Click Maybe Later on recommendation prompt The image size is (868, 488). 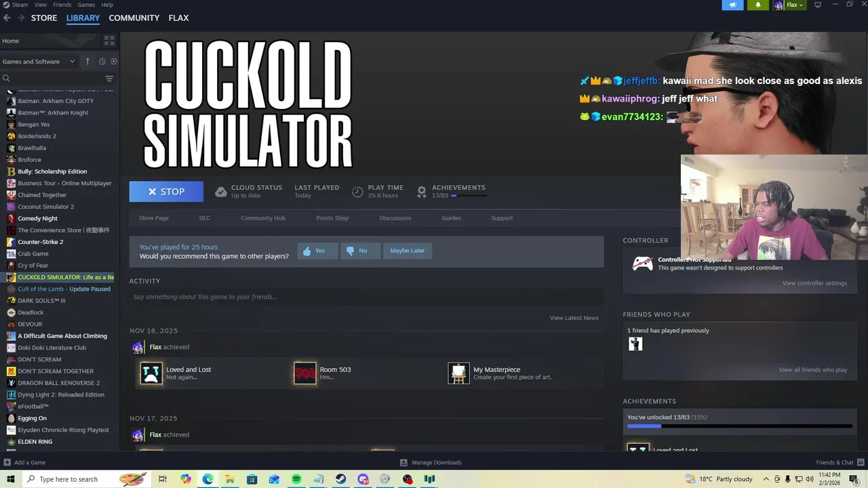coord(408,251)
